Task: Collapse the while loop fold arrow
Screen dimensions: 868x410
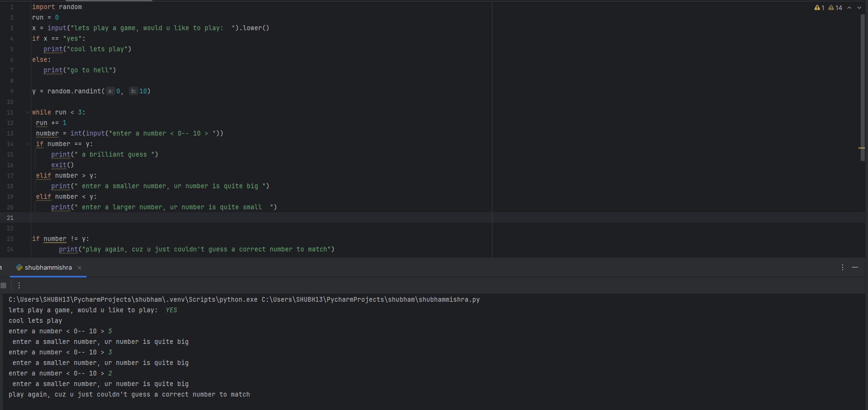Action: pyautogui.click(x=27, y=113)
